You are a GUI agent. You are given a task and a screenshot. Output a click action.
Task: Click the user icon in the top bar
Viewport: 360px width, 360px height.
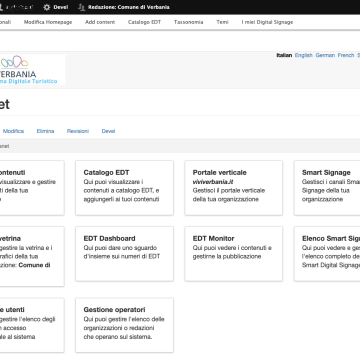2,7
